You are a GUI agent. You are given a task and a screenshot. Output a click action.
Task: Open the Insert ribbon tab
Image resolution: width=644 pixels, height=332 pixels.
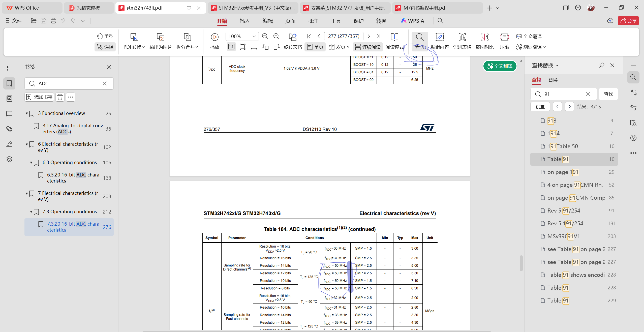[x=244, y=21]
